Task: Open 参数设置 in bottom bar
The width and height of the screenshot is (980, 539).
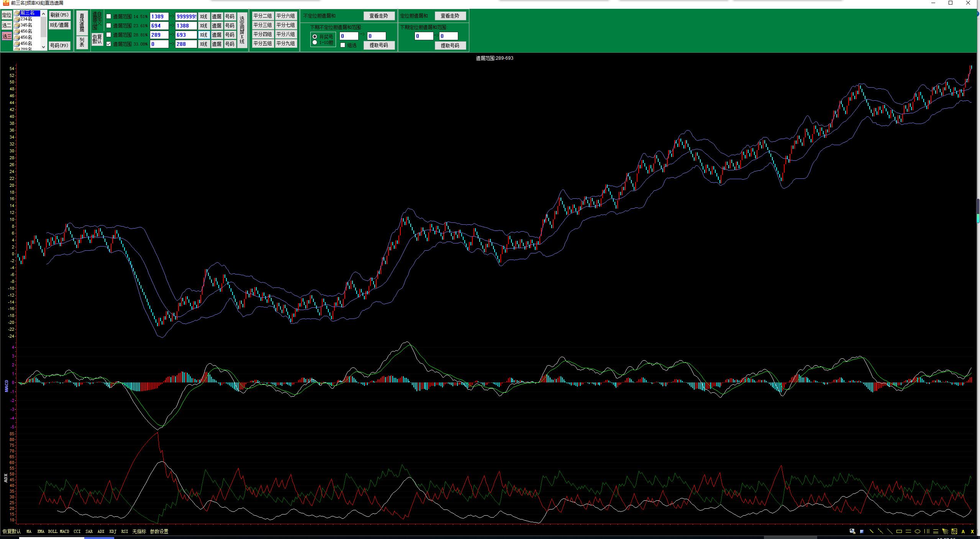Action: click(159, 531)
